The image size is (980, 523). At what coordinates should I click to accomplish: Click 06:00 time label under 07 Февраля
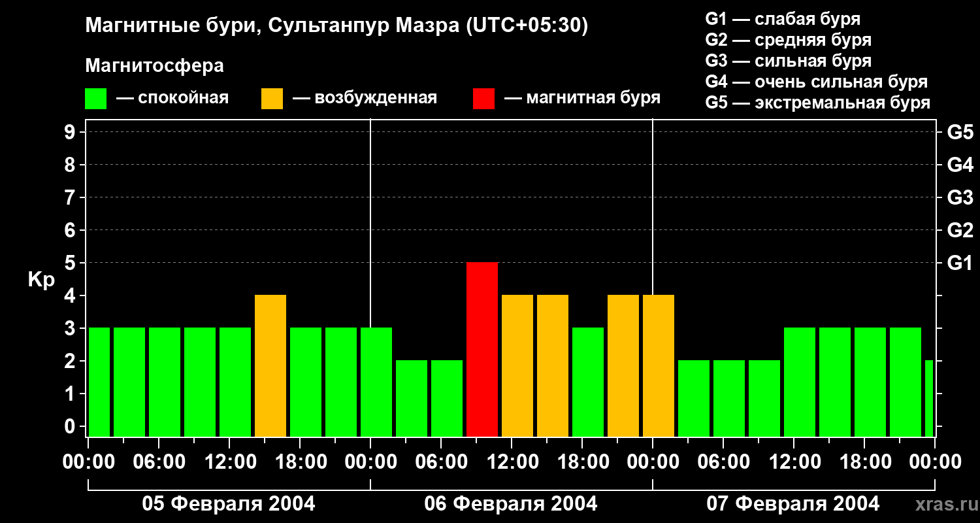(x=723, y=462)
